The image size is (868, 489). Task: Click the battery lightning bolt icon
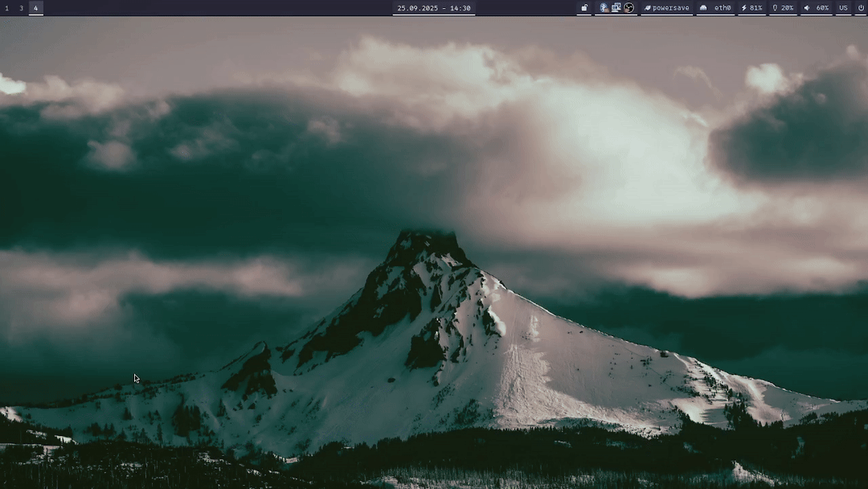743,8
